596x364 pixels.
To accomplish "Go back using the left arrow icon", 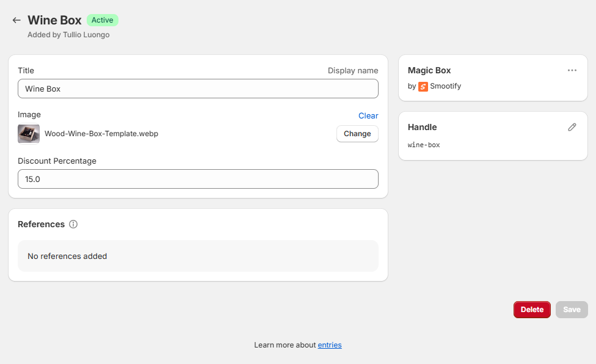I will pos(16,20).
